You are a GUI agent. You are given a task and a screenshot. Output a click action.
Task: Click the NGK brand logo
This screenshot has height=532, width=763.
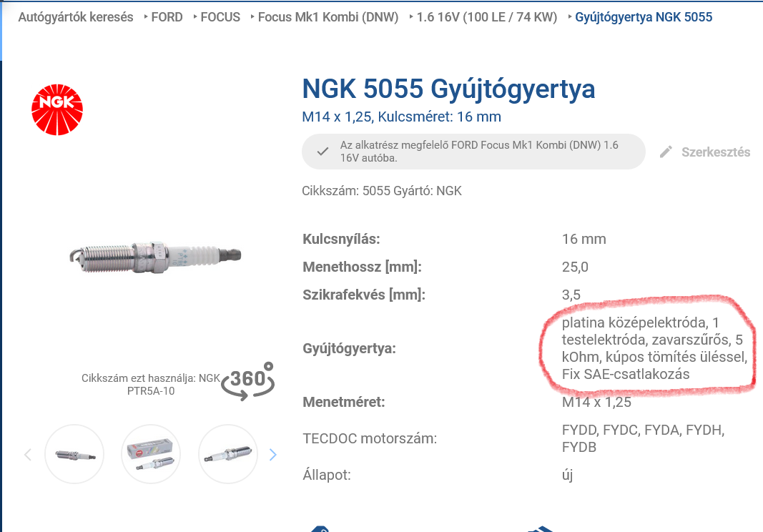pos(57,109)
